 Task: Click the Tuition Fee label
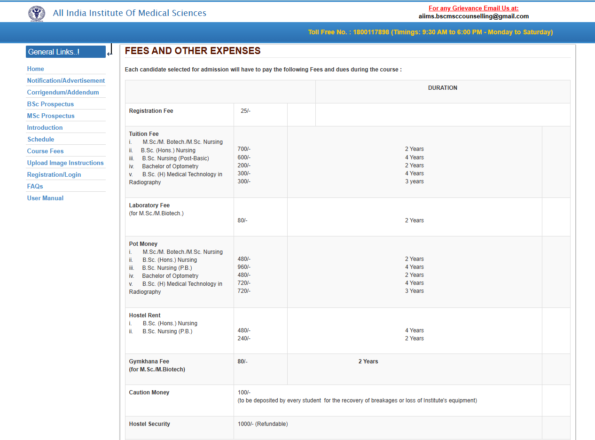[143, 134]
